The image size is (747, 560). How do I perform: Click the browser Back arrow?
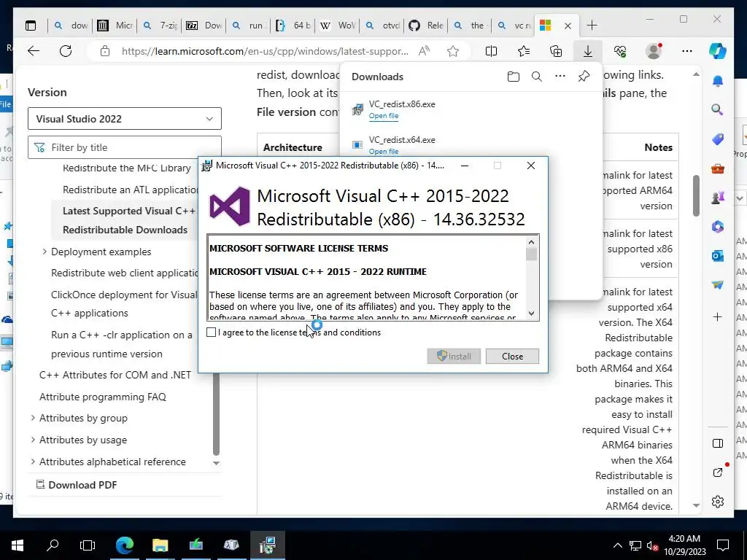pyautogui.click(x=34, y=51)
